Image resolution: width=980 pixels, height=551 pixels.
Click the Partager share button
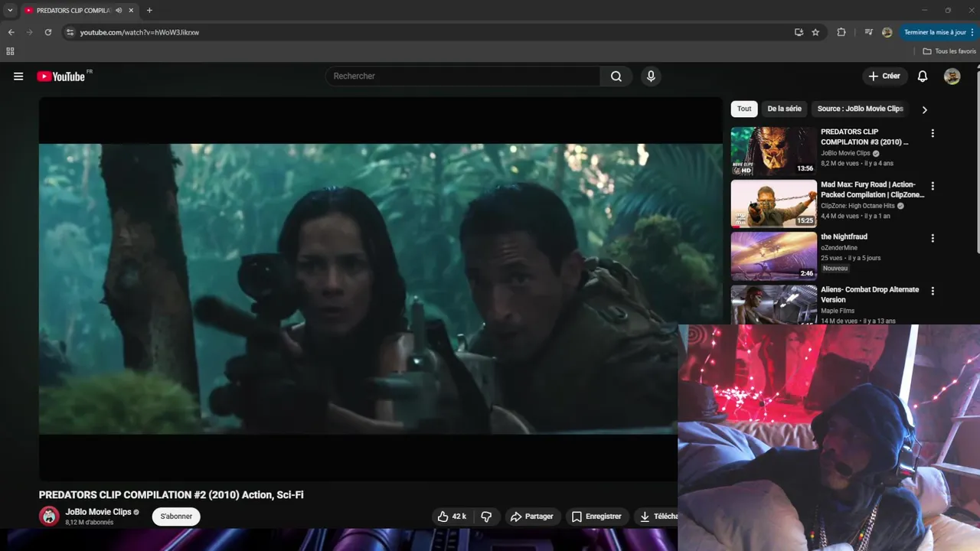click(532, 517)
